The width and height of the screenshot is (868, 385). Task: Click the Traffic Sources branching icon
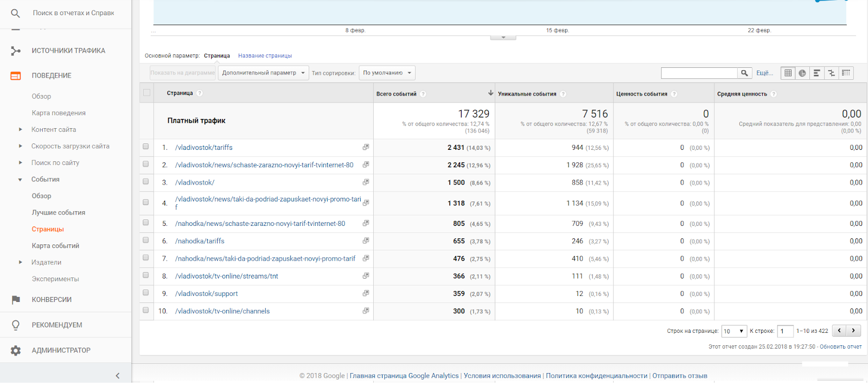(16, 51)
